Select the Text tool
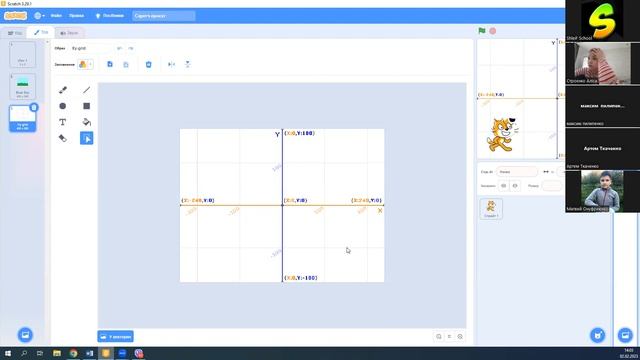 tap(62, 122)
